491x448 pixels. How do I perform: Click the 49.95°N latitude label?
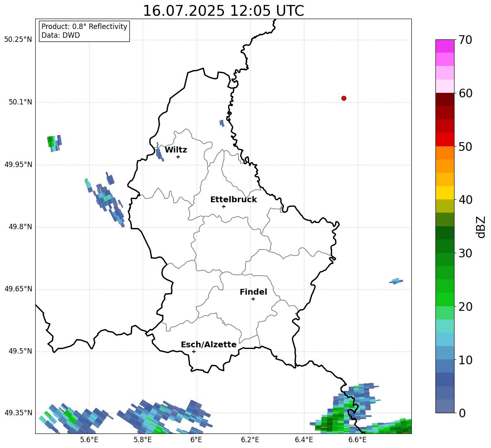(18, 165)
